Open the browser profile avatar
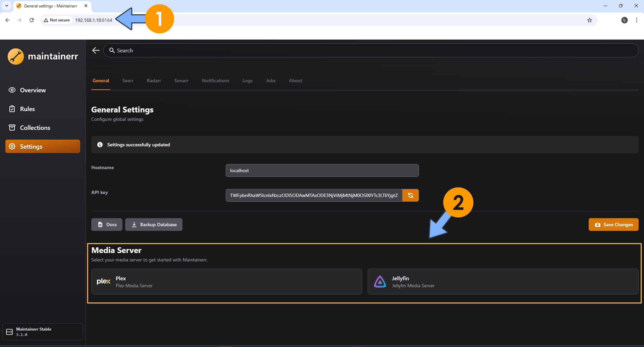 (624, 20)
